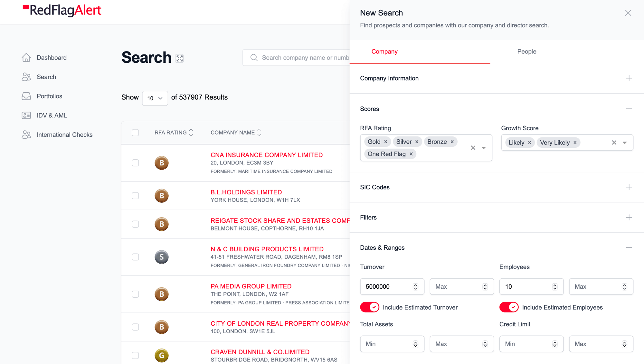
Task: Open Portfolios in the sidebar
Action: tap(49, 96)
